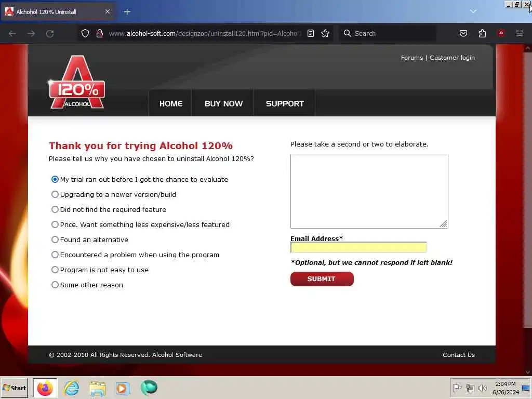Open the uBlock Origin extension icon

501,33
